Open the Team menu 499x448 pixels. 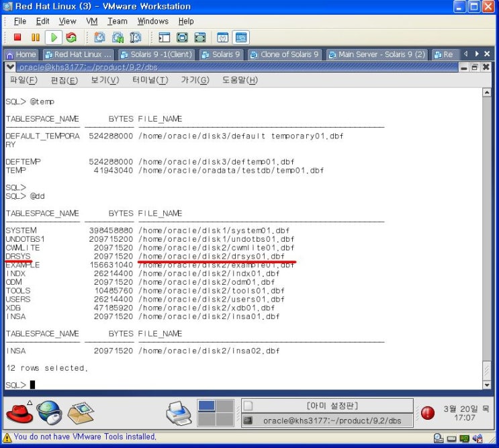click(117, 21)
